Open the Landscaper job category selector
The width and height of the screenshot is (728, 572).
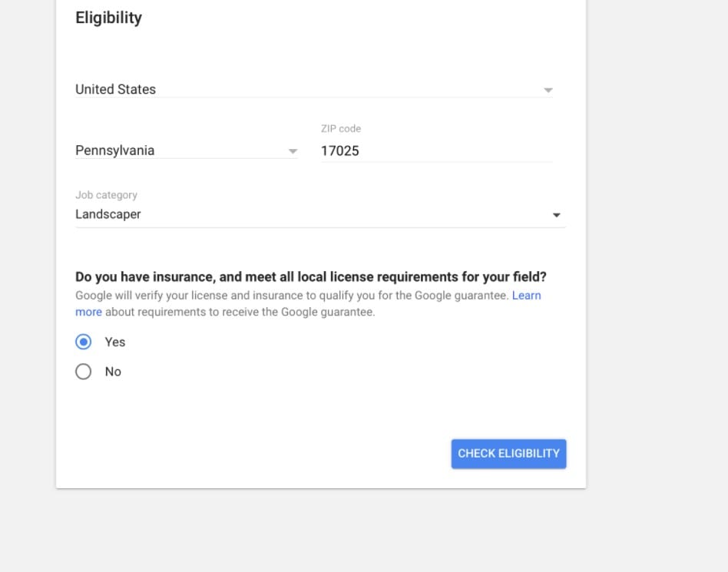click(320, 214)
